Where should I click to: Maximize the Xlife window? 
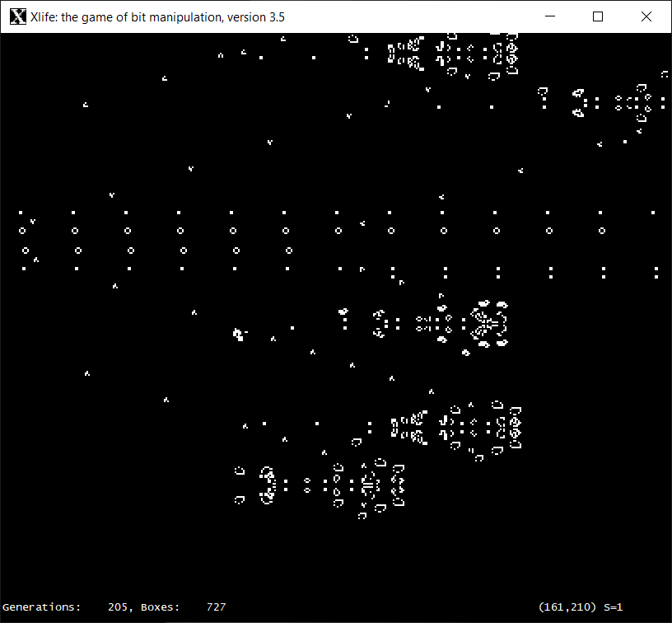coord(598,16)
